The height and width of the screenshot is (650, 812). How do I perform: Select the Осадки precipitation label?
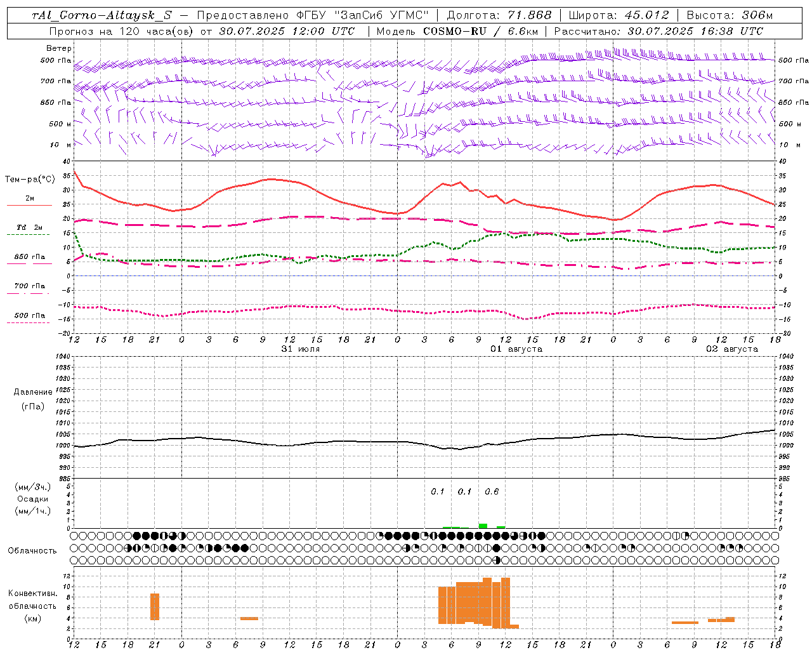click(x=33, y=499)
